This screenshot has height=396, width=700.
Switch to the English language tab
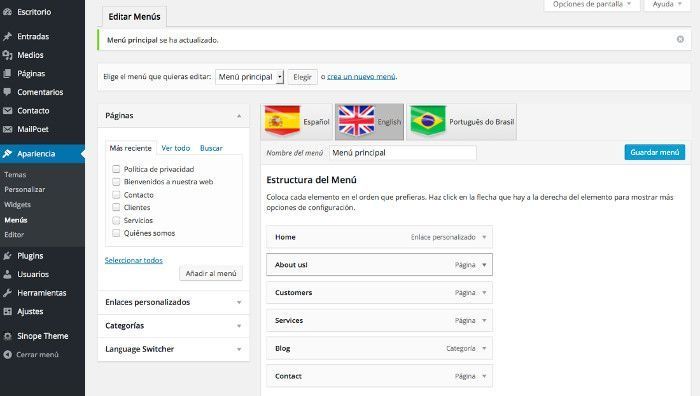(369, 122)
